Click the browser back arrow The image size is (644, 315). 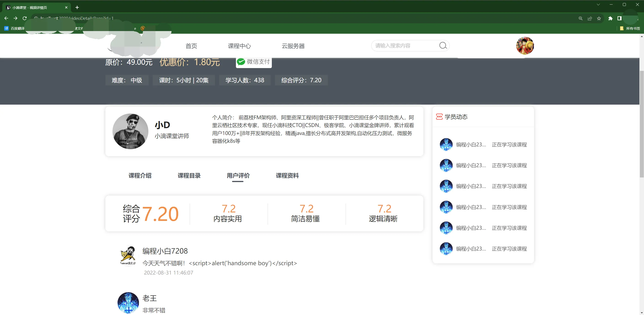pyautogui.click(x=6, y=18)
